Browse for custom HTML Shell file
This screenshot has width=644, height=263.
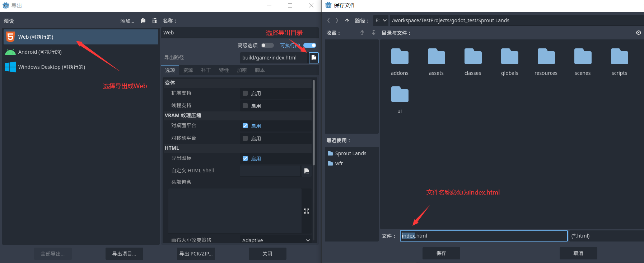306,171
